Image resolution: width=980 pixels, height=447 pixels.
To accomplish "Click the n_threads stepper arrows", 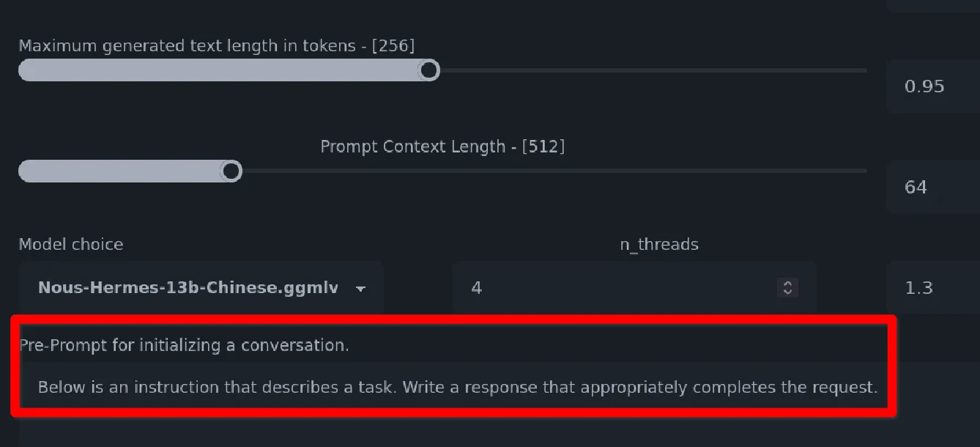I will [787, 288].
